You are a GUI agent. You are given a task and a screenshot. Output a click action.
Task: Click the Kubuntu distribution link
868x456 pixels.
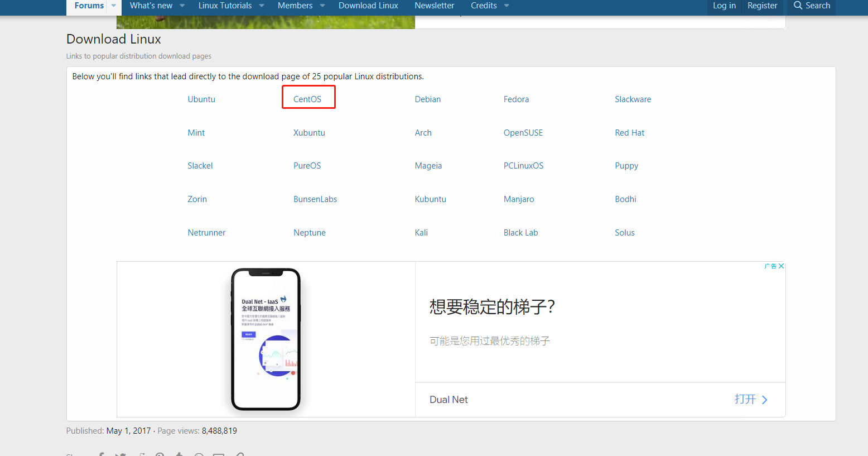(x=430, y=199)
